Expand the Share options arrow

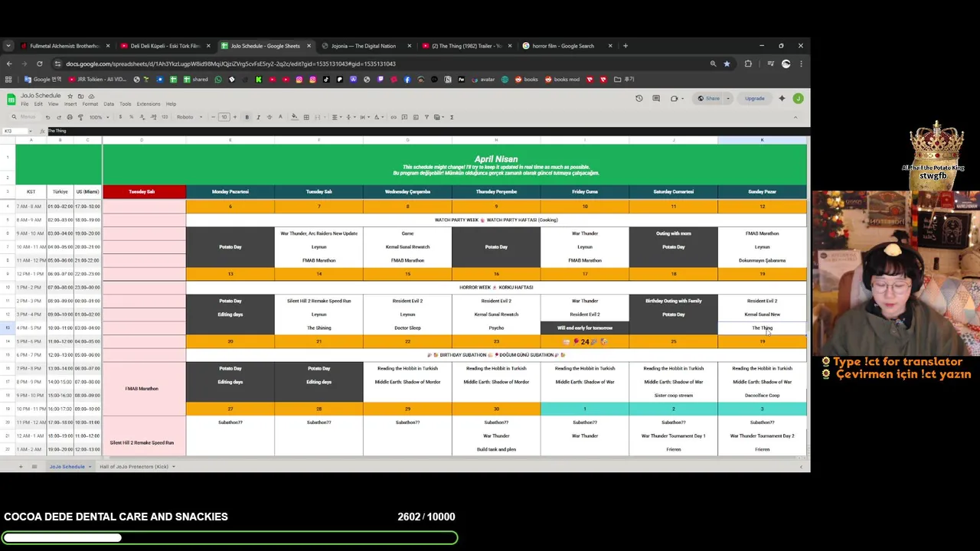727,98
